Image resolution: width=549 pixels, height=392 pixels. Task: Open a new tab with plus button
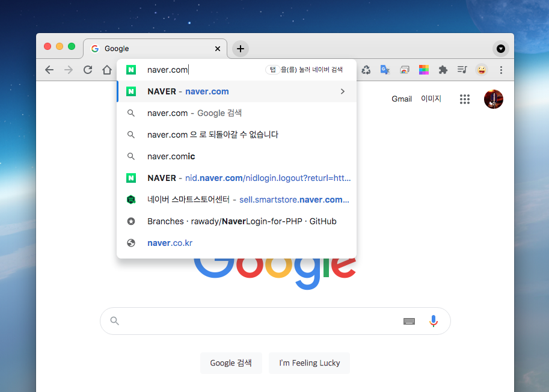click(x=240, y=49)
